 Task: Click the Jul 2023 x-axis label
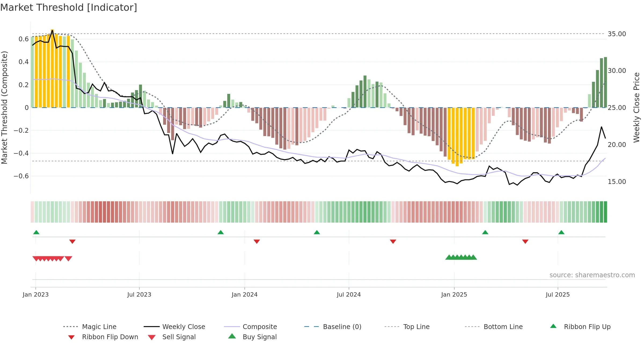tap(139, 294)
